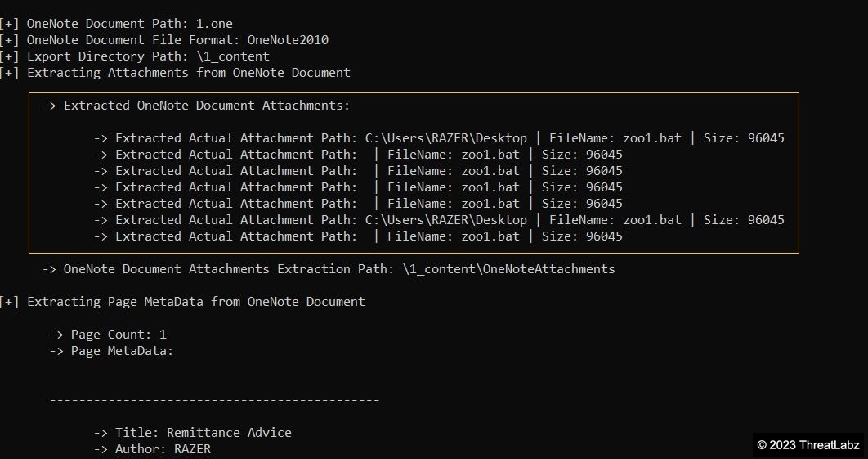Click the © 2023 ThreatLabz watermark
The width and height of the screenshot is (868, 459).
click(808, 445)
